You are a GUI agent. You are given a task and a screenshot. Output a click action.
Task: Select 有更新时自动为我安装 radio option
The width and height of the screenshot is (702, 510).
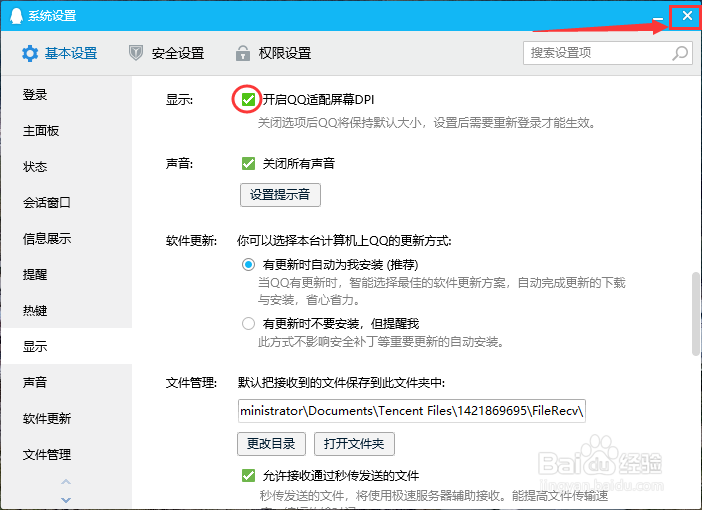(x=248, y=265)
